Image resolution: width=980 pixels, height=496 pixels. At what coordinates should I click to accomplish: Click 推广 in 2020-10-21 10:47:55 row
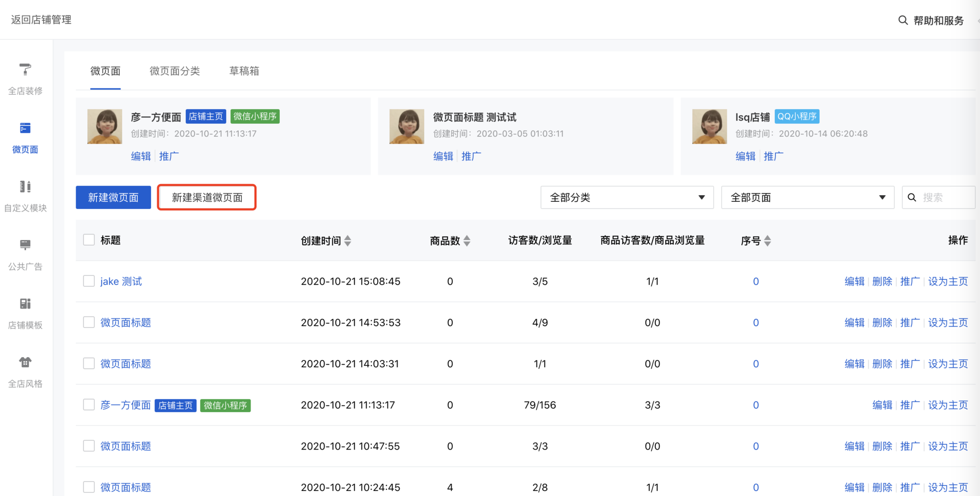(x=910, y=446)
